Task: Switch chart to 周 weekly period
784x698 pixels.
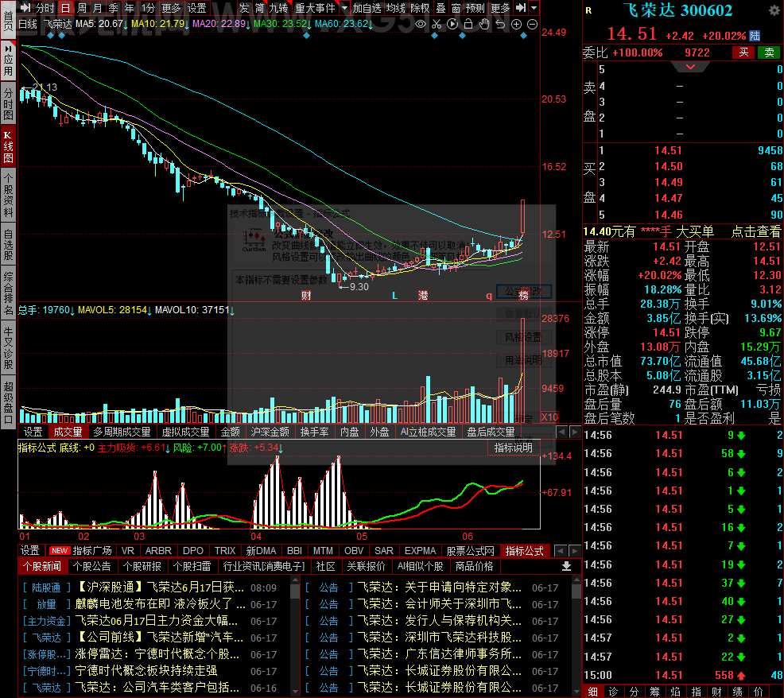Action: [82, 8]
